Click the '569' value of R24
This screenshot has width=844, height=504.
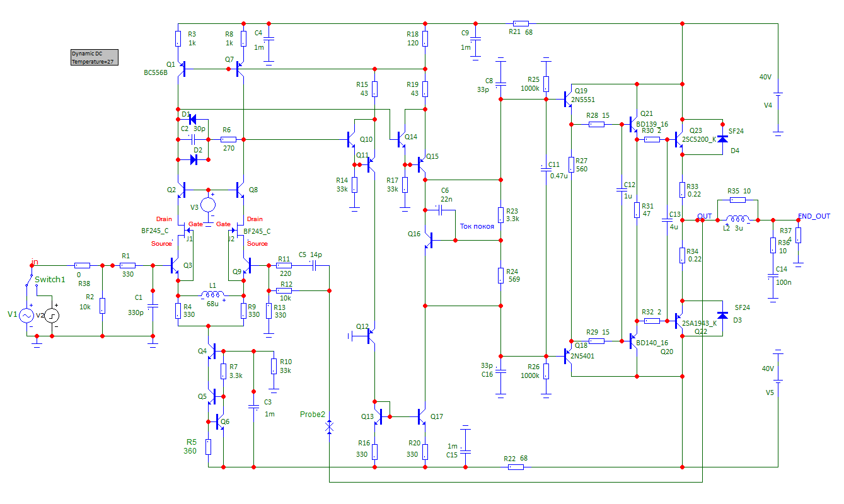[x=513, y=279]
